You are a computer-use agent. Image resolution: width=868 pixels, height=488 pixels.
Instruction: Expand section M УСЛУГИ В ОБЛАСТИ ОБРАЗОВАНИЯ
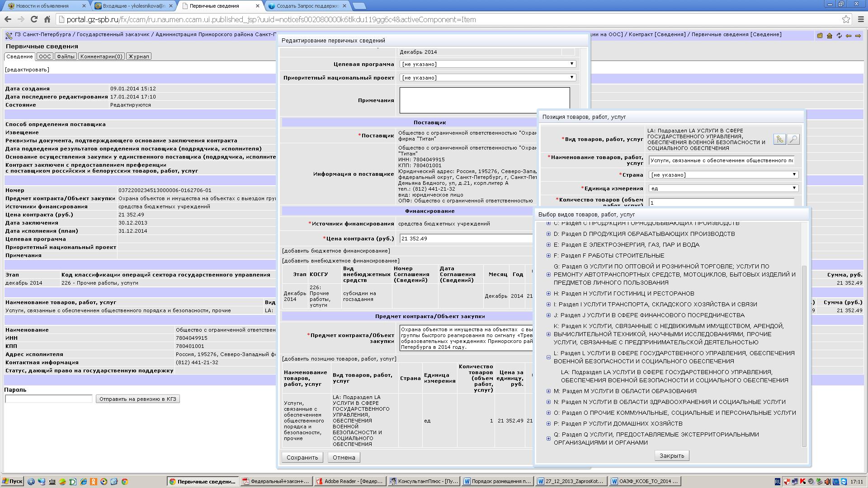(x=548, y=391)
